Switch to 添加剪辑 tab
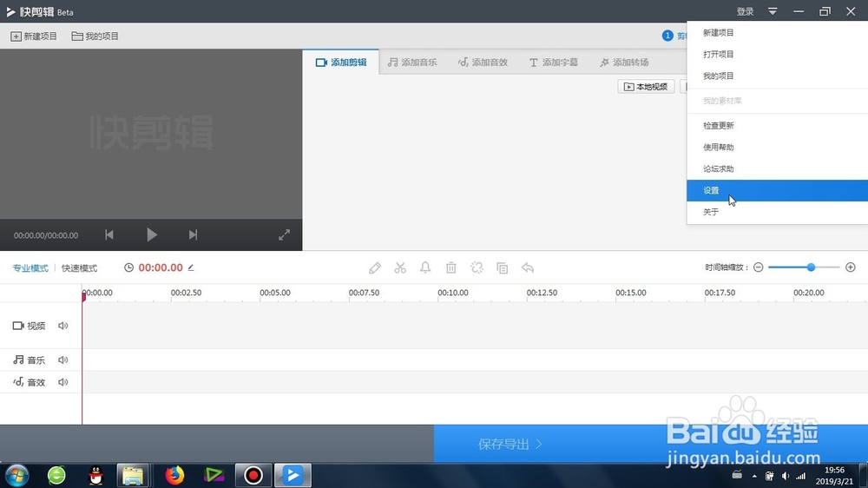Viewport: 868px width, 488px height. (341, 62)
